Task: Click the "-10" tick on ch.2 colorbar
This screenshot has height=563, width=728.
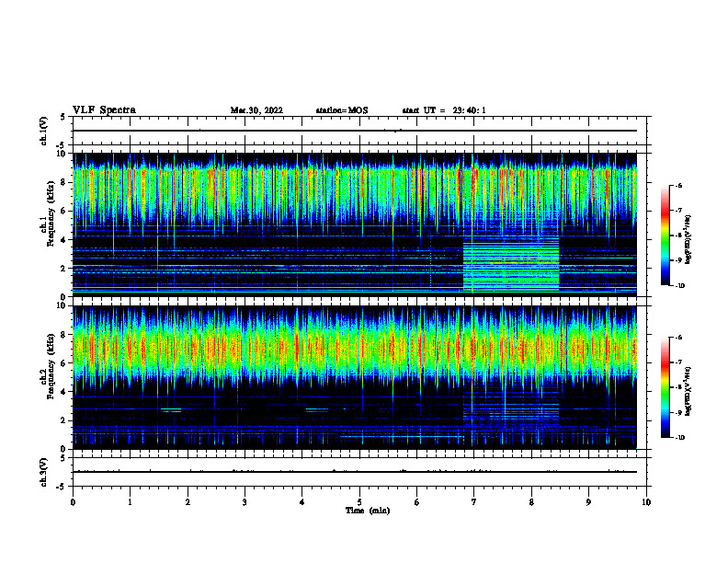Action: [x=680, y=438]
